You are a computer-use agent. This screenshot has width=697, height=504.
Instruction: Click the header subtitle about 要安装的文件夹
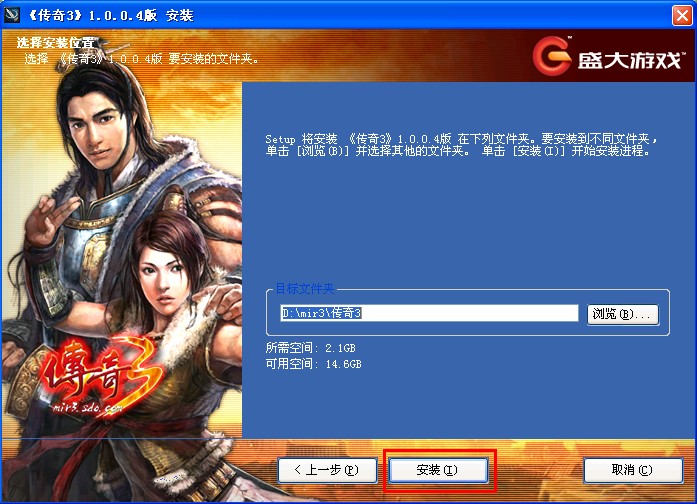coord(141,58)
